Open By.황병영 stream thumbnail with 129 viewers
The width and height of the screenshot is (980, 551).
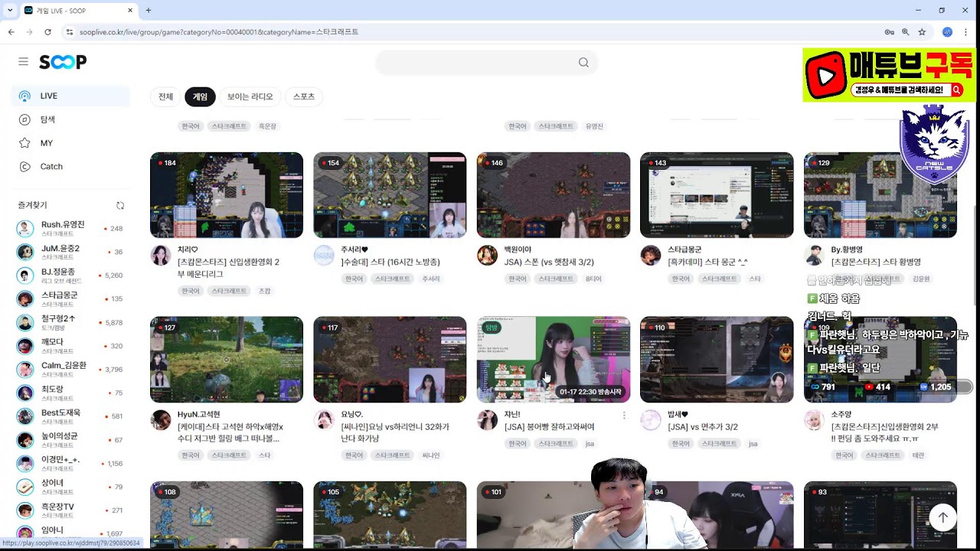(880, 195)
